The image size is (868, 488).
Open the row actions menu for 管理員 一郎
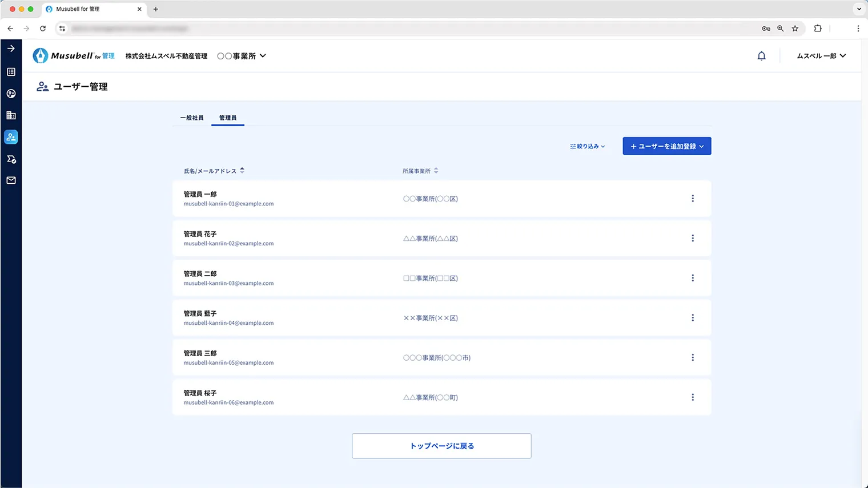tap(693, 199)
